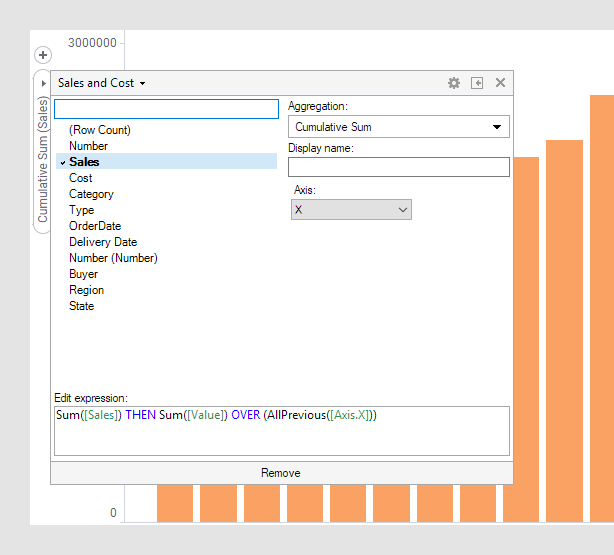The image size is (614, 555).
Task: Open the Aggregation Cumulative Sum dropdown
Action: (x=398, y=127)
